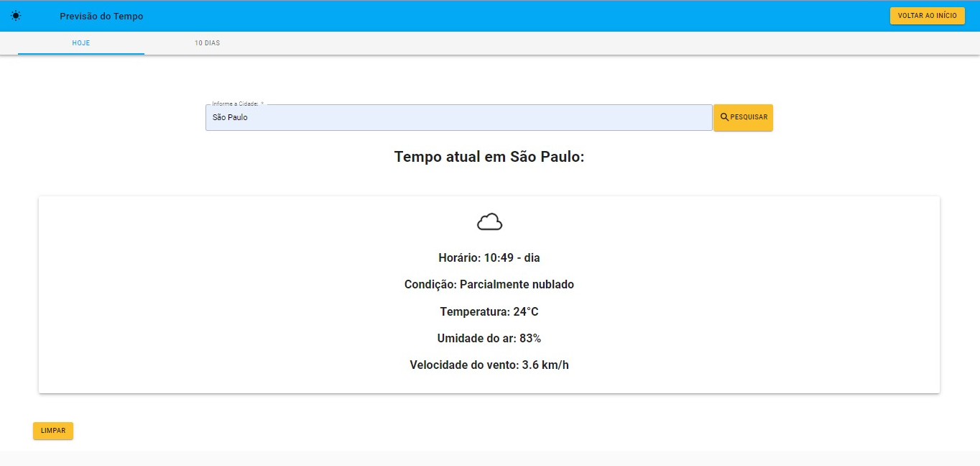Open the HOJE tab
This screenshot has height=466, width=980.
80,42
